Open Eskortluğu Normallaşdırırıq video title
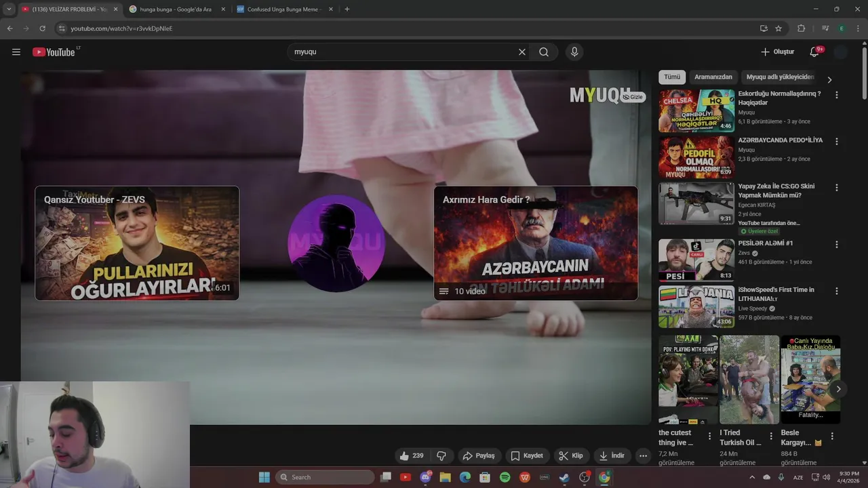868x488 pixels. (780, 98)
